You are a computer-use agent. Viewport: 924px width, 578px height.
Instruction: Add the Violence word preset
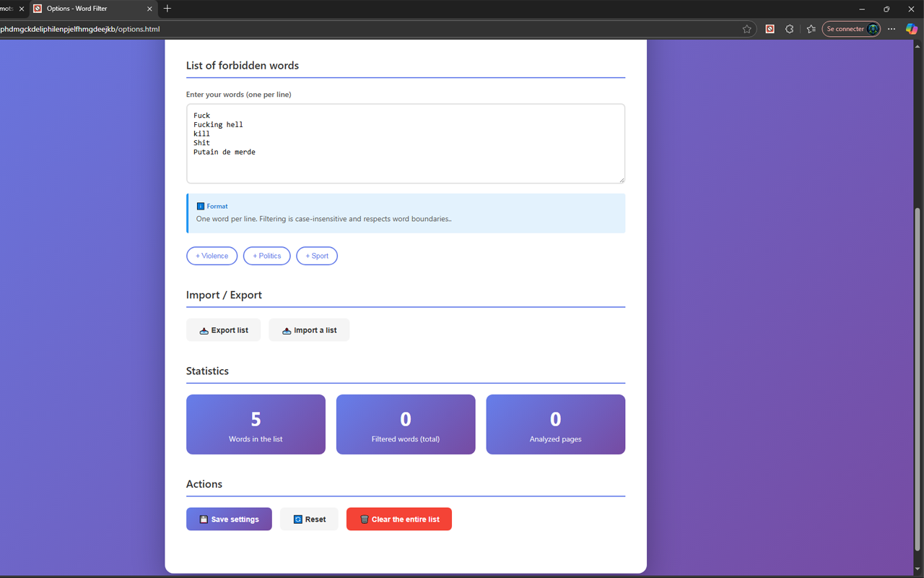pos(212,256)
